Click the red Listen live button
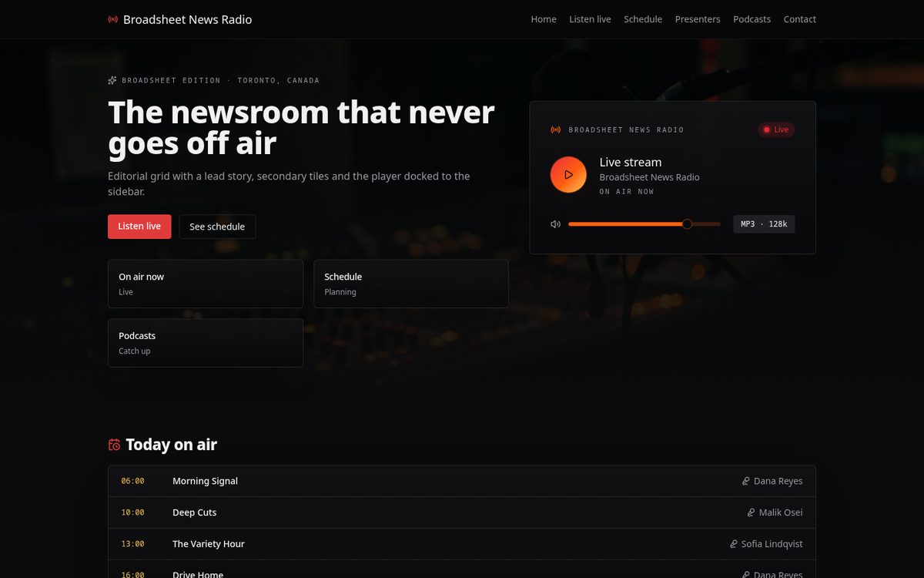The height and width of the screenshot is (578, 924). tap(139, 227)
